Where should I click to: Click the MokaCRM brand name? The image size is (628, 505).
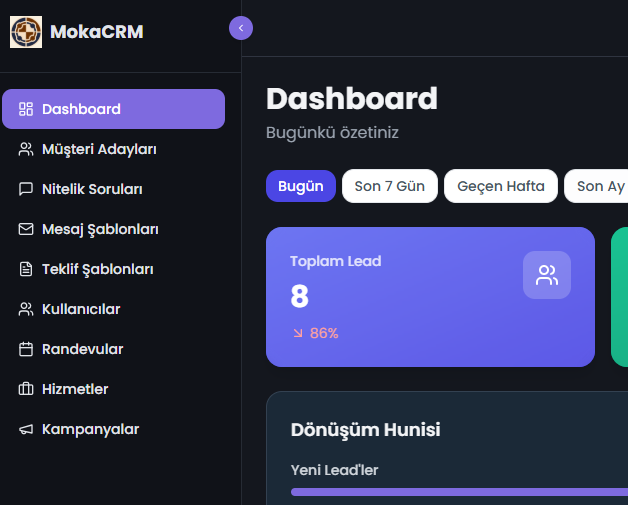coord(97,32)
